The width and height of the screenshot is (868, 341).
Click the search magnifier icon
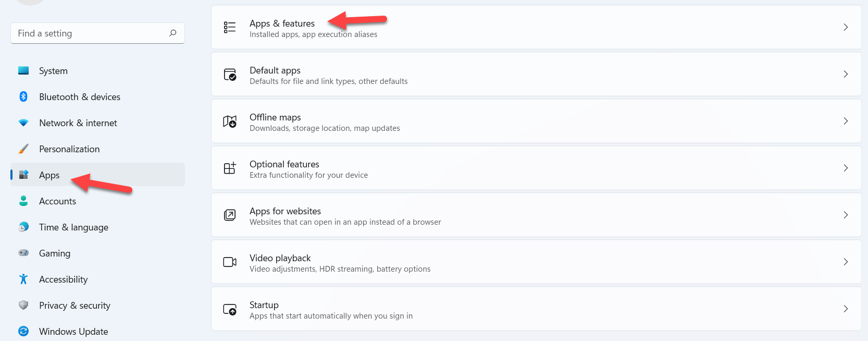(172, 33)
